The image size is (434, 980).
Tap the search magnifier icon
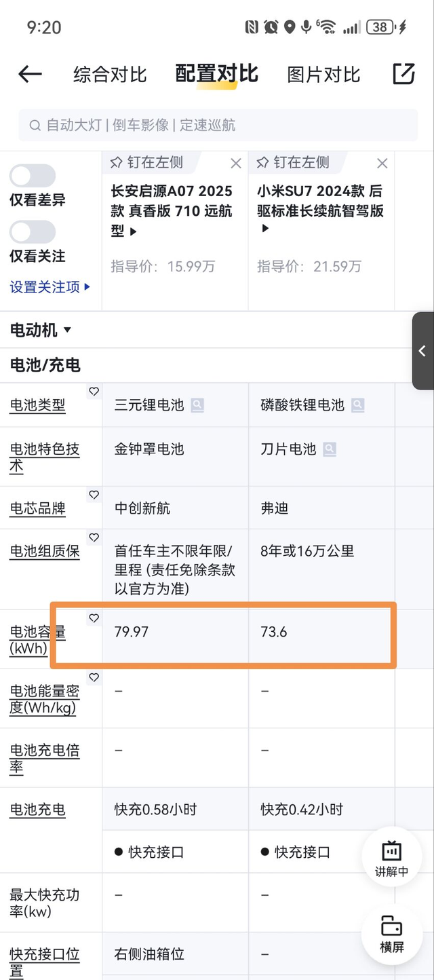pos(35,125)
